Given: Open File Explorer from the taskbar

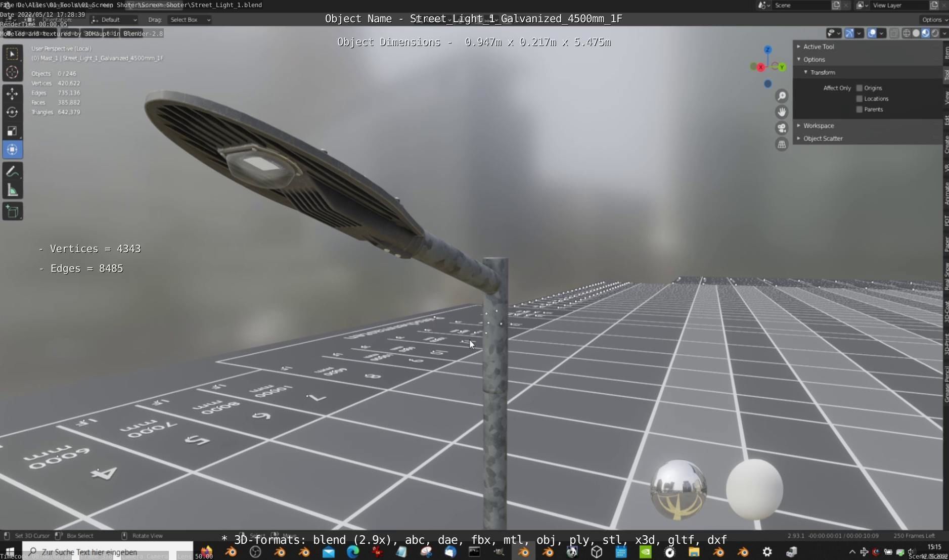Looking at the screenshot, I should [694, 552].
